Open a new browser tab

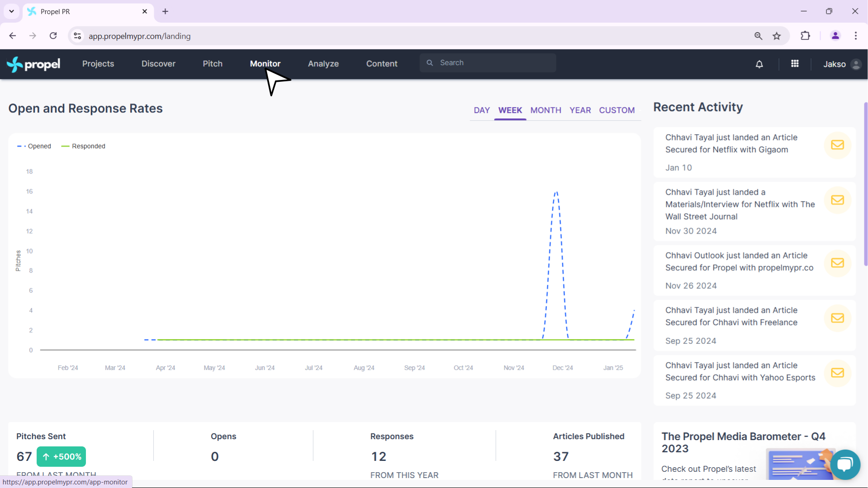(x=165, y=11)
